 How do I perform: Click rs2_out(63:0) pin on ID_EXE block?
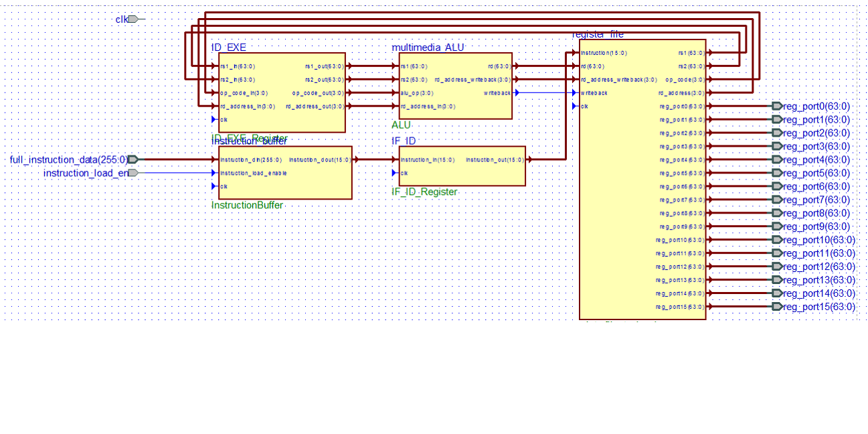(324, 80)
